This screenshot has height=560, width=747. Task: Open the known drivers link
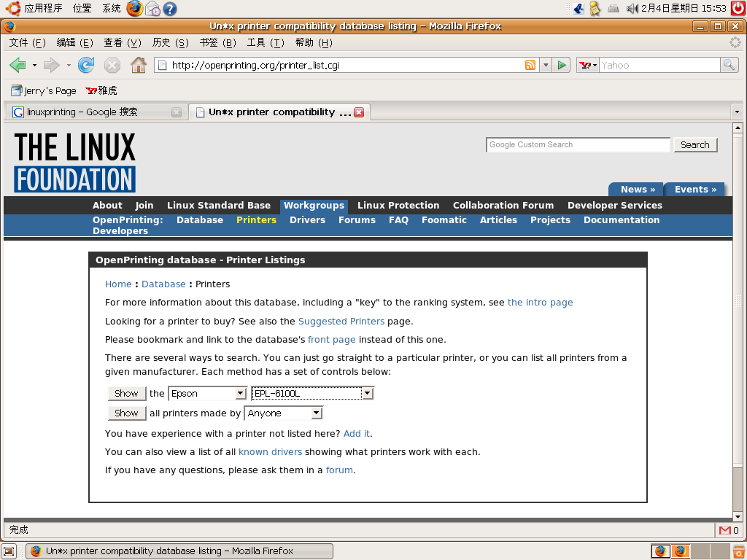270,452
